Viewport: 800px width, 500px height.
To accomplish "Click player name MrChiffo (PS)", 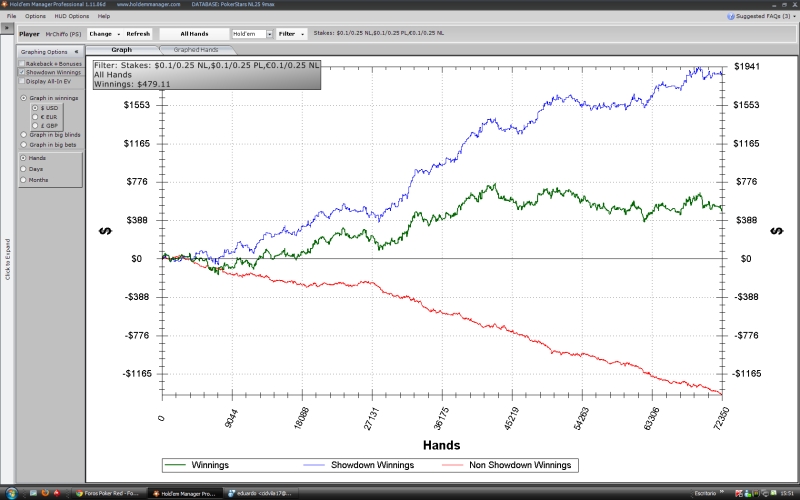I will 63,34.
